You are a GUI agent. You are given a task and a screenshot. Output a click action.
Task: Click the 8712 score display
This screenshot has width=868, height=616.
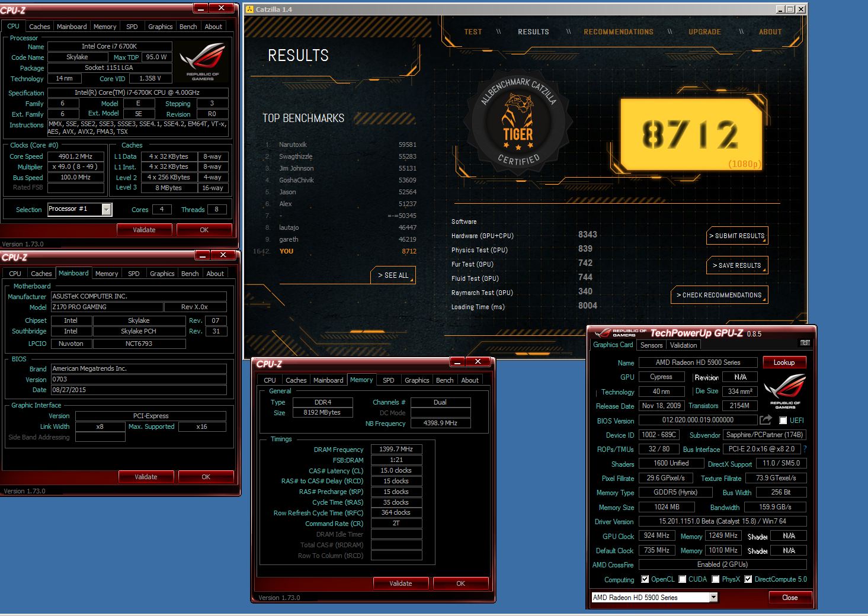pyautogui.click(x=691, y=134)
